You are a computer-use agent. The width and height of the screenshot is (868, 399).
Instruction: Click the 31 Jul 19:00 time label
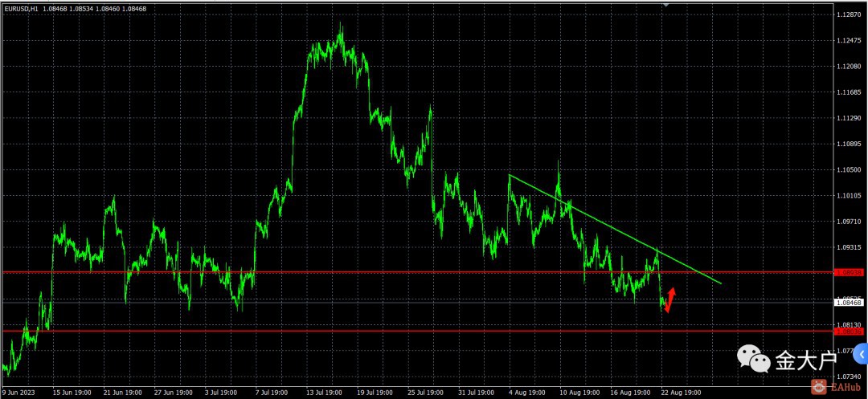coord(477,393)
